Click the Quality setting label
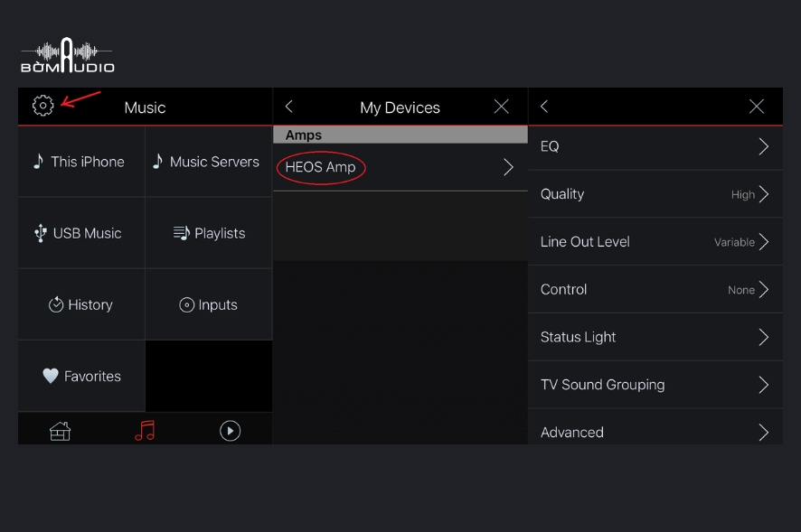 (x=562, y=194)
